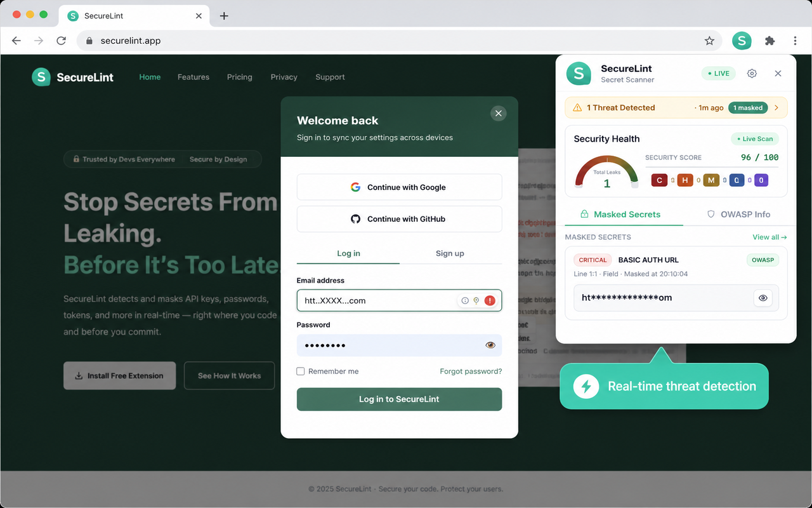Click Install Free Extension button

coord(119,376)
